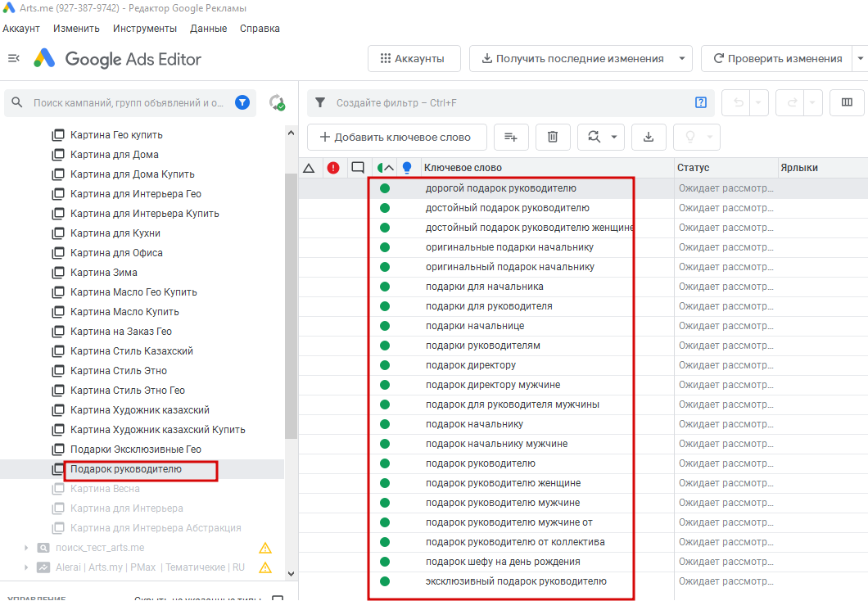Select the Подарок руководителю ad group
The image size is (868, 601).
(x=125, y=469)
